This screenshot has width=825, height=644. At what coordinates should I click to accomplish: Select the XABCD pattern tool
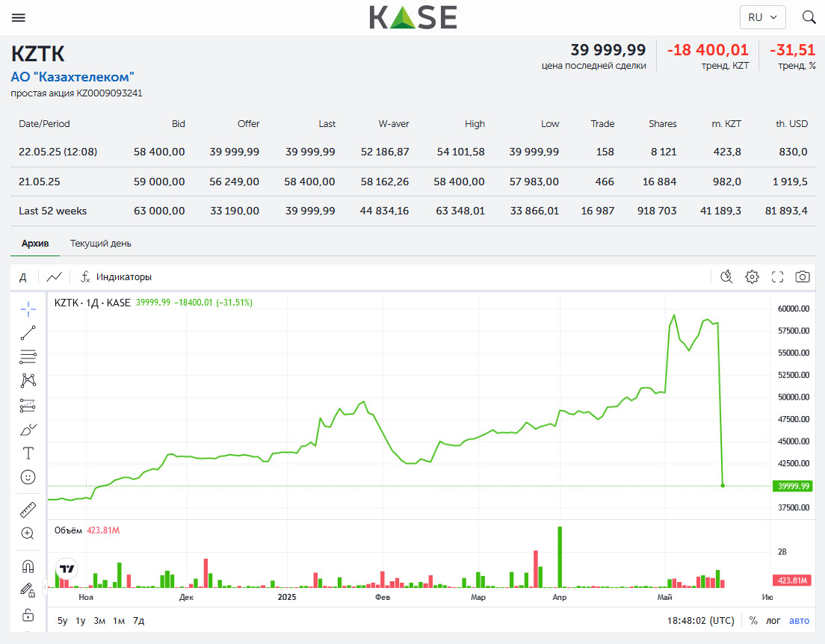(x=28, y=380)
